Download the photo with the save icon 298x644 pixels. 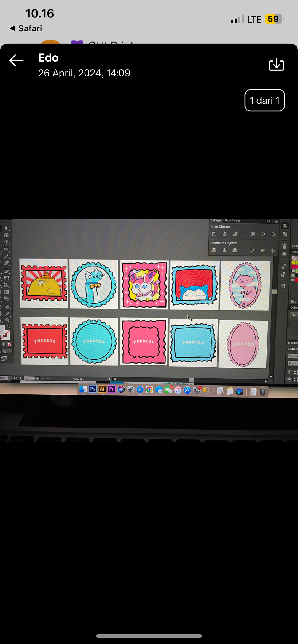276,65
